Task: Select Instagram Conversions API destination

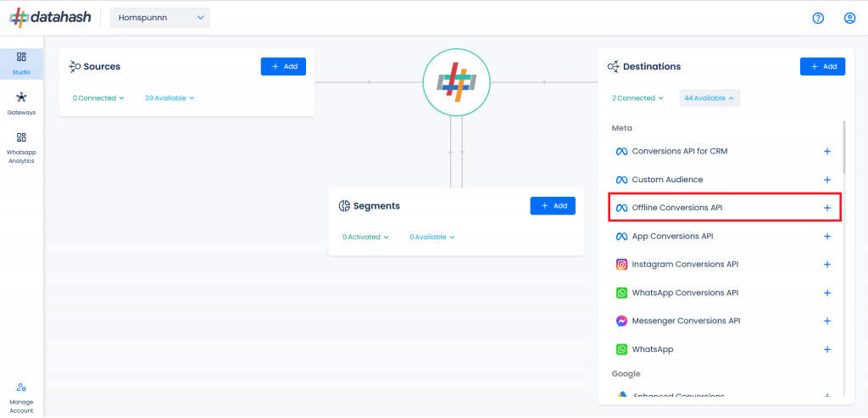Action: 724,265
